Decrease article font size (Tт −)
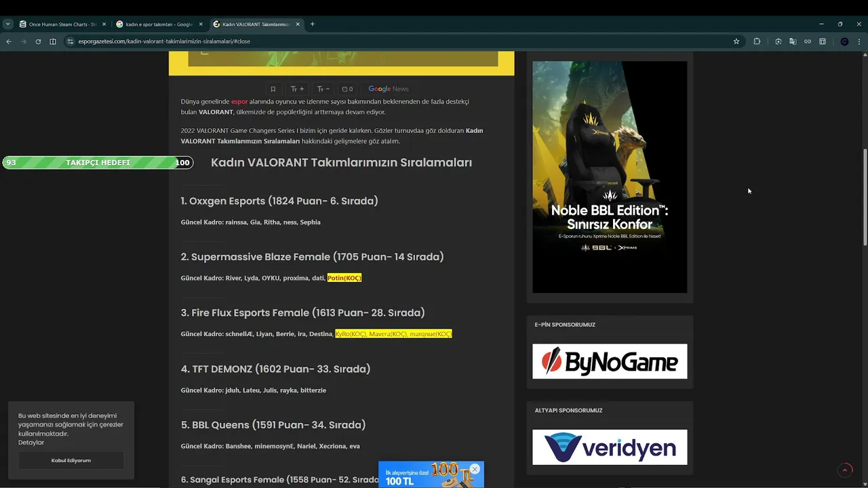Image resolution: width=868 pixels, height=488 pixels. [x=323, y=89]
